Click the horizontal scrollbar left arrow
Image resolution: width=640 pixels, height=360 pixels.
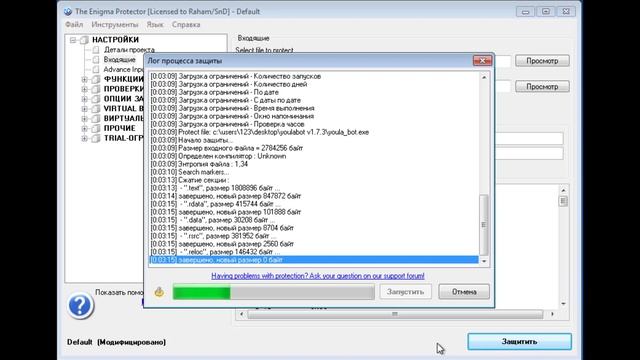pos(241,314)
